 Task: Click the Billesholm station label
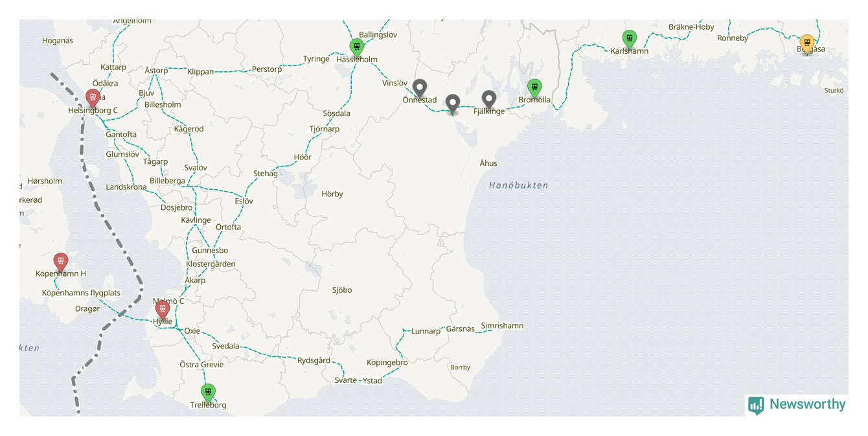[163, 104]
